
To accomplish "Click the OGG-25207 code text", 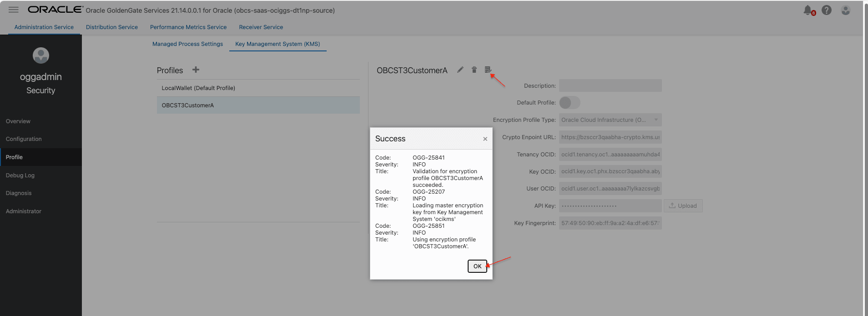I will pos(429,192).
